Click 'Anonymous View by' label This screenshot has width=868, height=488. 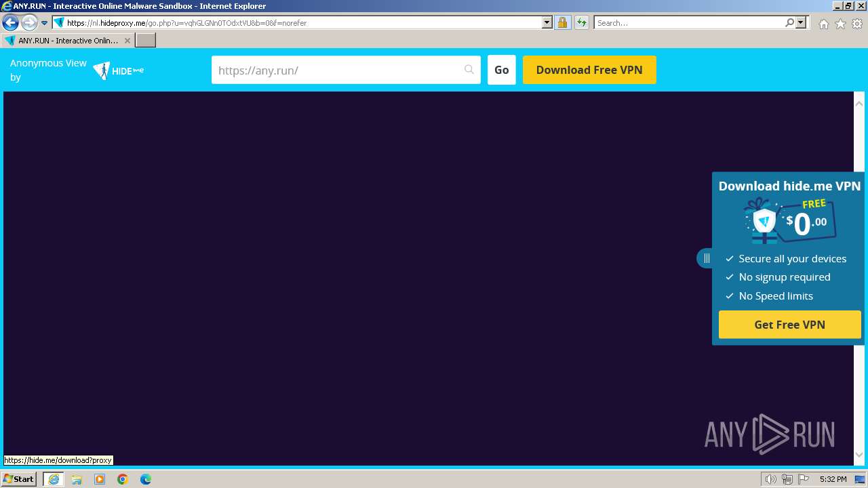(x=48, y=70)
